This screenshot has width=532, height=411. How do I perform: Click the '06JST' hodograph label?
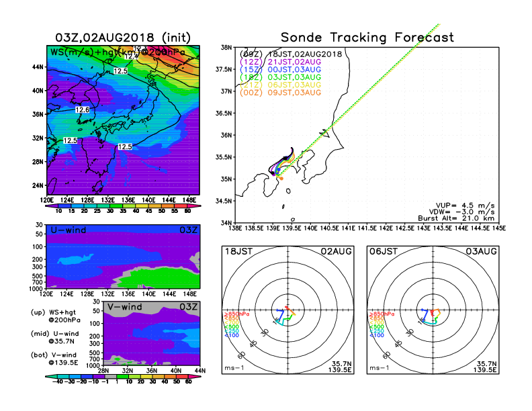tap(384, 252)
